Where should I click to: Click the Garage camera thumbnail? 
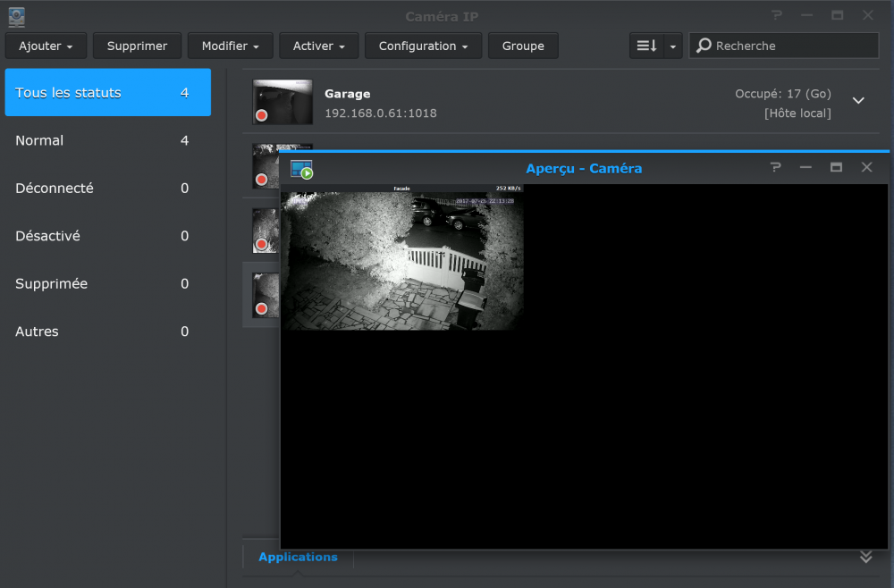pos(283,101)
